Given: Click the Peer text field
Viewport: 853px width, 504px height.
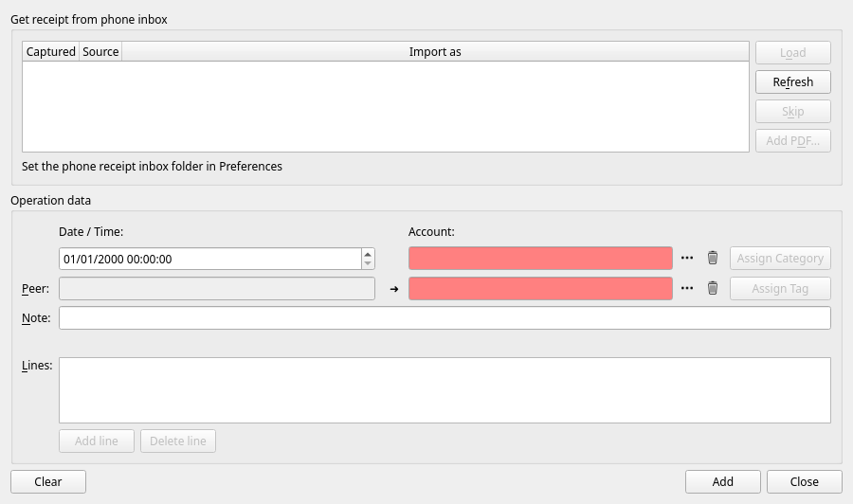Looking at the screenshot, I should (x=217, y=289).
